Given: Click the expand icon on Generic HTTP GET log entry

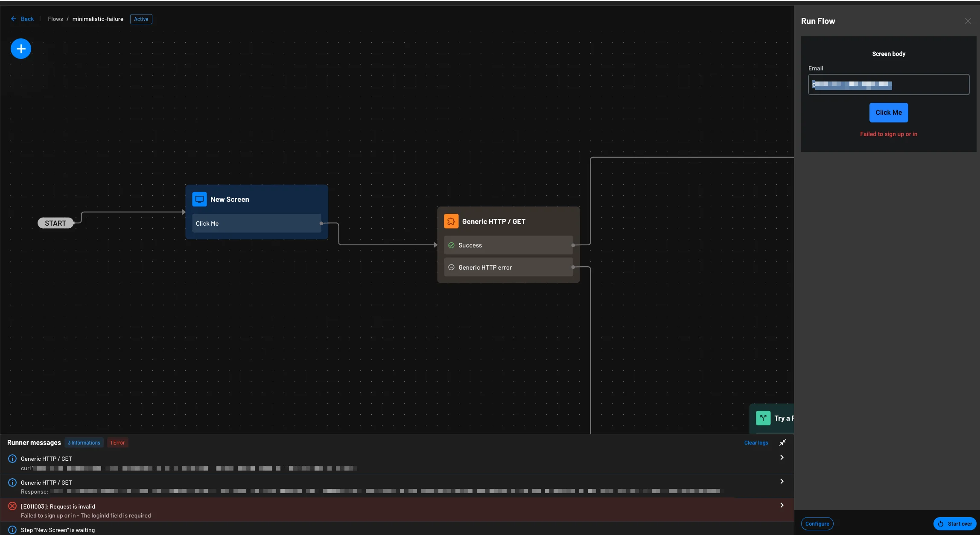Looking at the screenshot, I should point(782,457).
